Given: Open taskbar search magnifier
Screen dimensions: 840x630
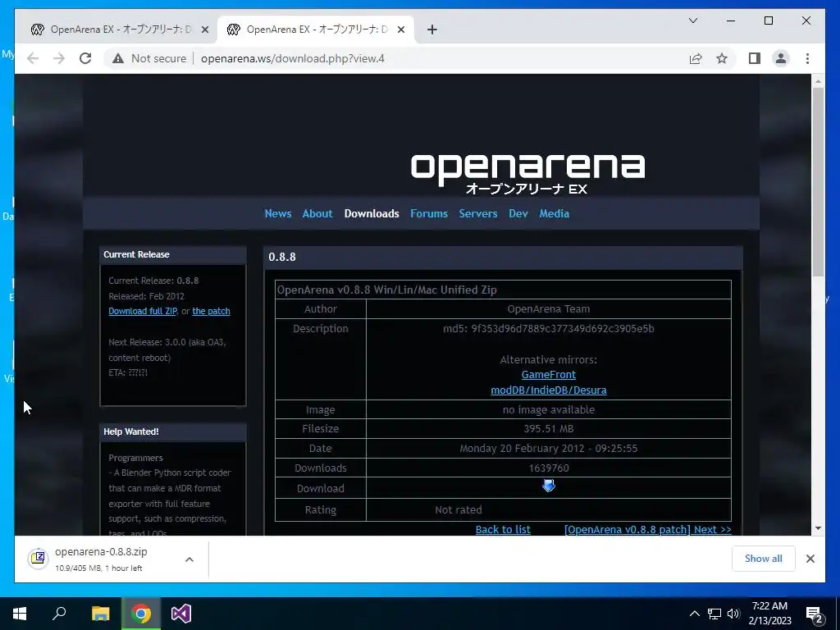Looking at the screenshot, I should (x=59, y=614).
